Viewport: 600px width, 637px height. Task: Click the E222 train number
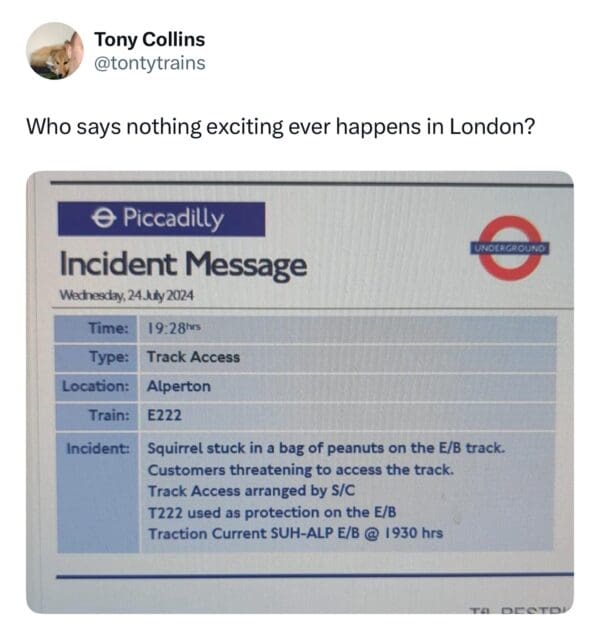(166, 415)
